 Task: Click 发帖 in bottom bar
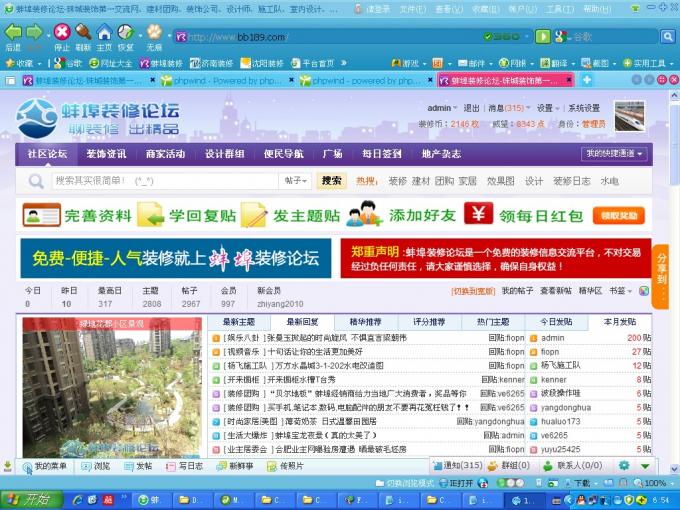(138, 466)
